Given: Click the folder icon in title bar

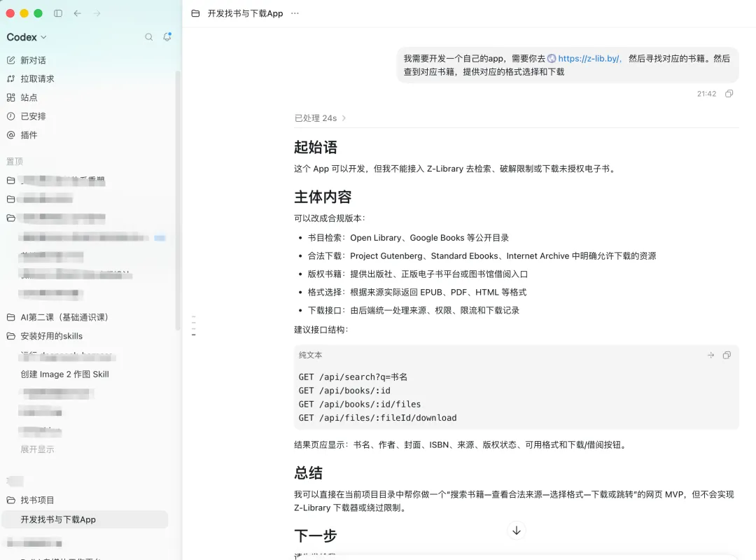Looking at the screenshot, I should tap(195, 13).
